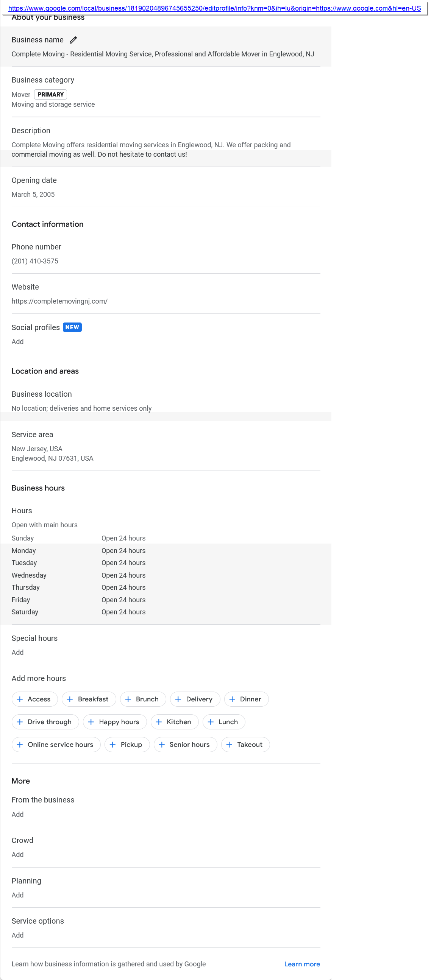The width and height of the screenshot is (431, 980).
Task: Add Social profiles
Action: pyautogui.click(x=17, y=342)
